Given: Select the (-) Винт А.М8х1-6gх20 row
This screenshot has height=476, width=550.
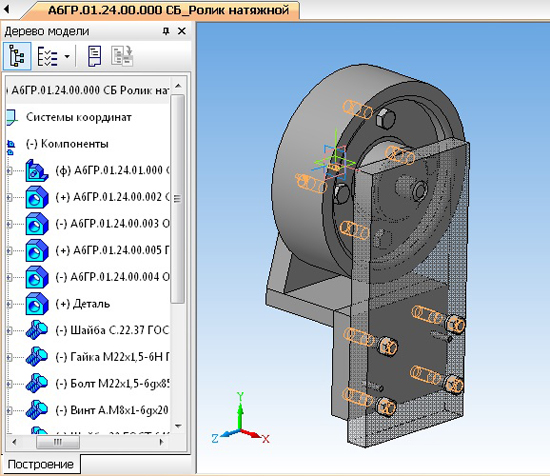Looking at the screenshot, I should click(112, 410).
